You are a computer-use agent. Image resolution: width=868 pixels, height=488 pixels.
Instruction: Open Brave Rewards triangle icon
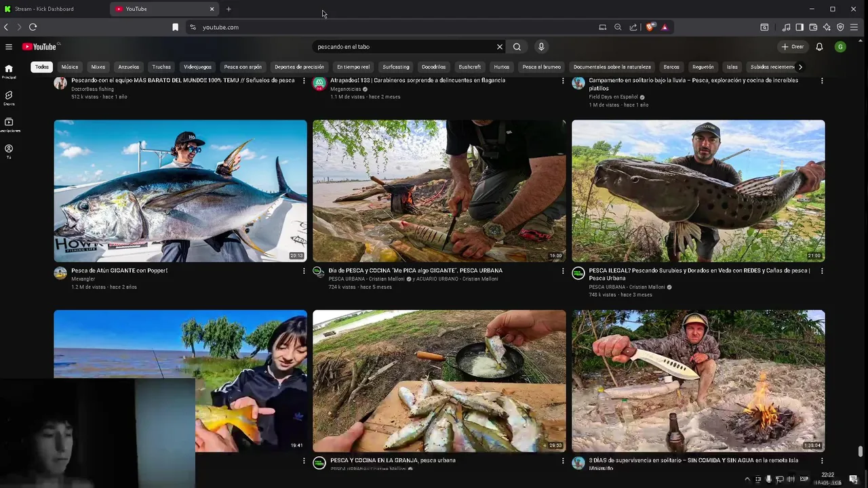click(665, 27)
